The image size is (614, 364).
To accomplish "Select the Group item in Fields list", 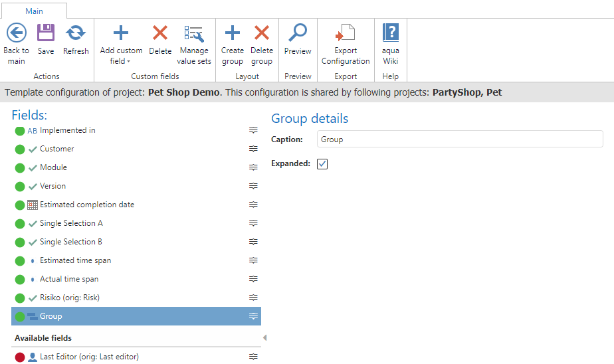I will (51, 316).
